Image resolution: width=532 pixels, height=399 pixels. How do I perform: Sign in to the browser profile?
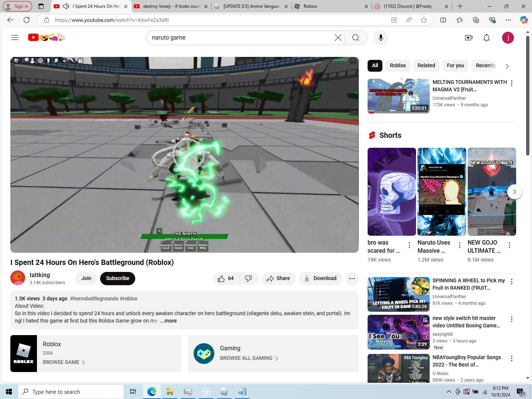pos(17,6)
